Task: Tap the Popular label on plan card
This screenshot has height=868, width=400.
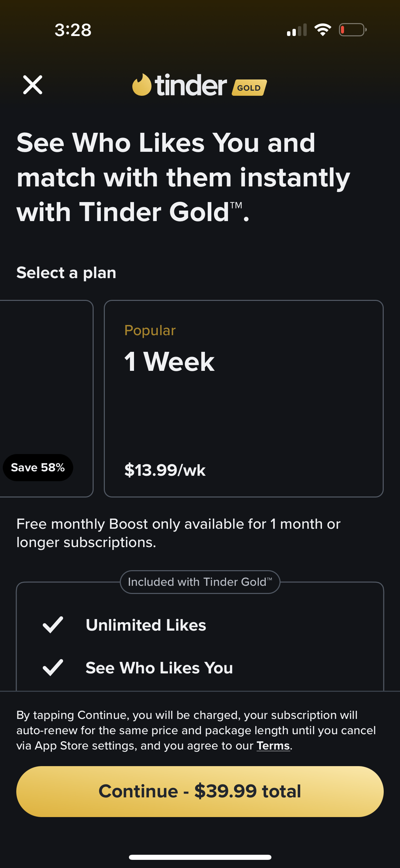Action: (150, 330)
